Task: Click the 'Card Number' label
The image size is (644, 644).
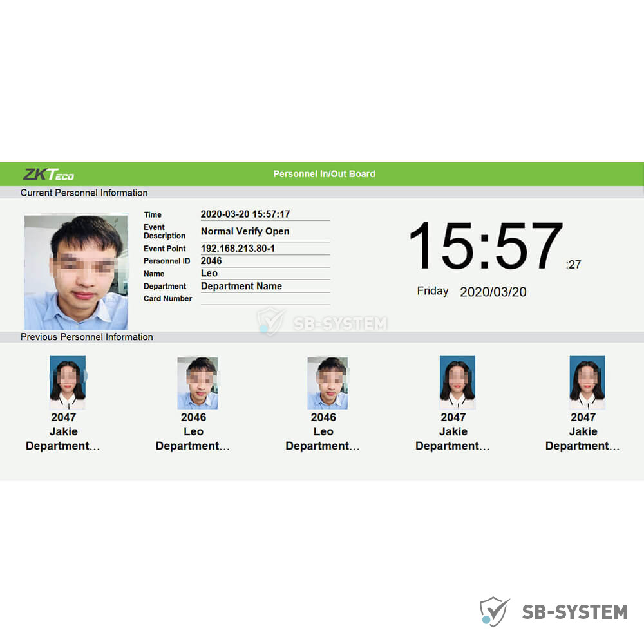Action: (x=167, y=299)
